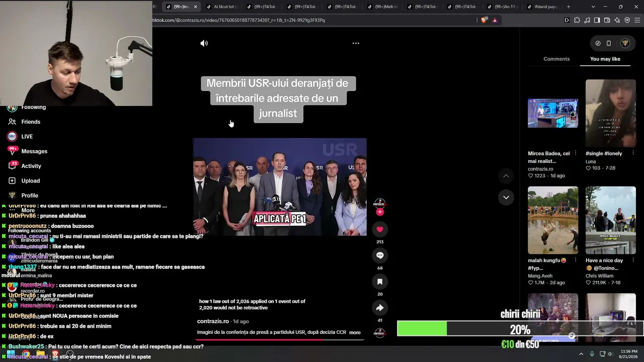Open the browser extensions puzzle icon
This screenshot has height=362, width=644.
(577, 20)
